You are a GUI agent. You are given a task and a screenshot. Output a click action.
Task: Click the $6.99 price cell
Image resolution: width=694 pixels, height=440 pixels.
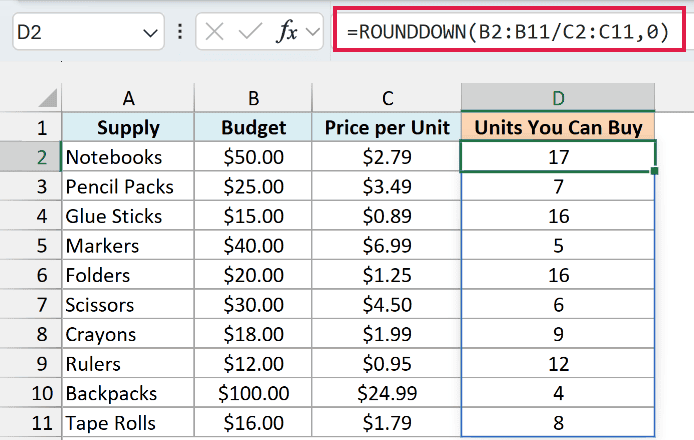click(387, 245)
